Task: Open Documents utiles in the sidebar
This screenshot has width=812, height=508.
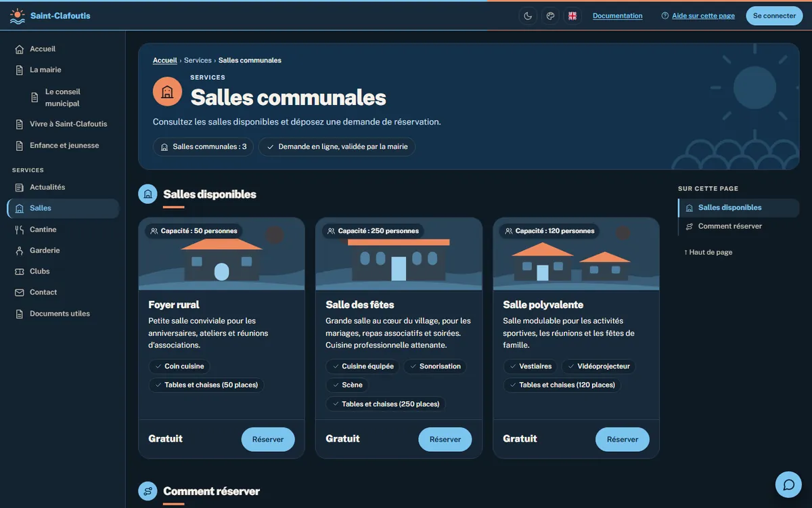Action: click(63, 314)
